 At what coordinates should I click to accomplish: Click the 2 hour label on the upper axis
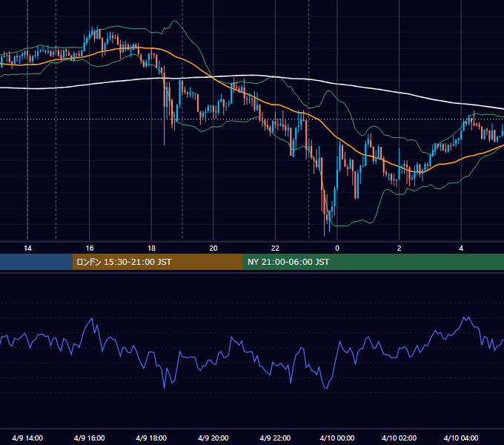[399, 248]
